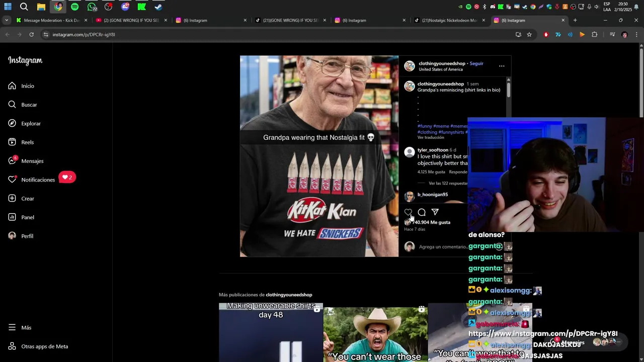Open the notification bell in system tray
Image resolution: width=644 pixels, height=362 pixels.
point(636,7)
